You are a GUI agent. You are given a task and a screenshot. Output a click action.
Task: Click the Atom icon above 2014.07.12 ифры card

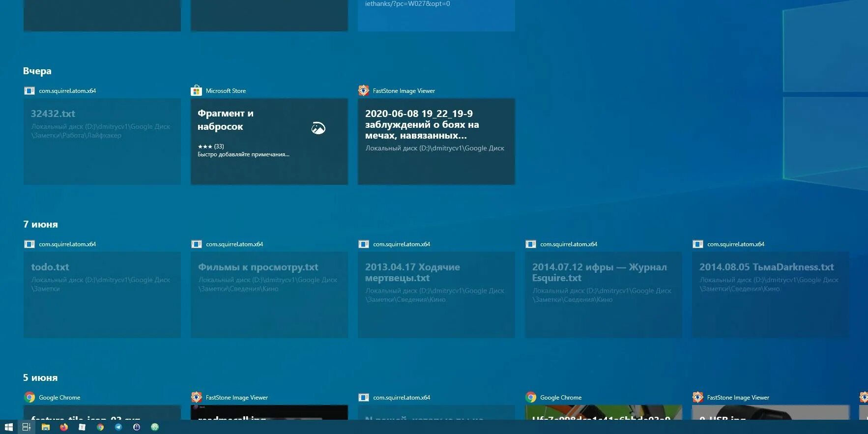click(531, 244)
